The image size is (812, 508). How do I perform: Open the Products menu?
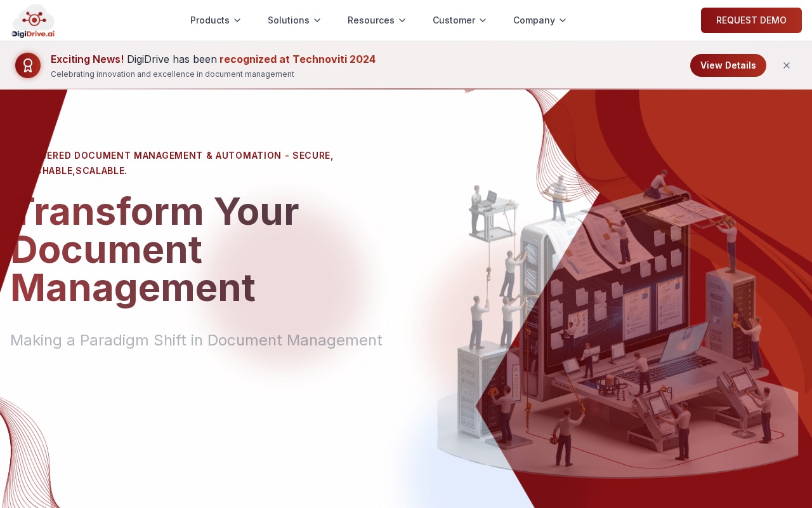click(216, 20)
